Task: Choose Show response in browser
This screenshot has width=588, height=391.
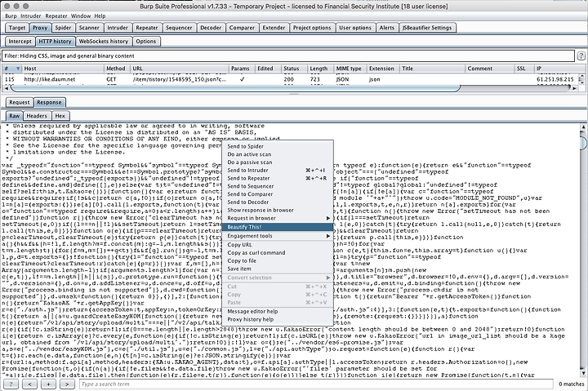Action: (278, 210)
